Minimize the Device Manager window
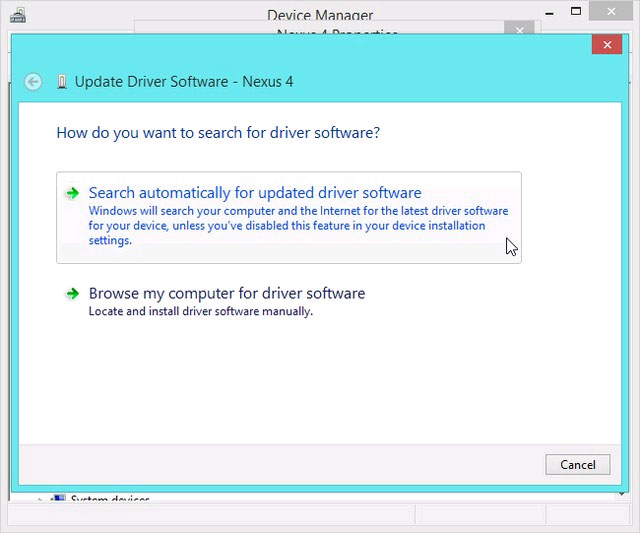The image size is (640, 533). 549,13
